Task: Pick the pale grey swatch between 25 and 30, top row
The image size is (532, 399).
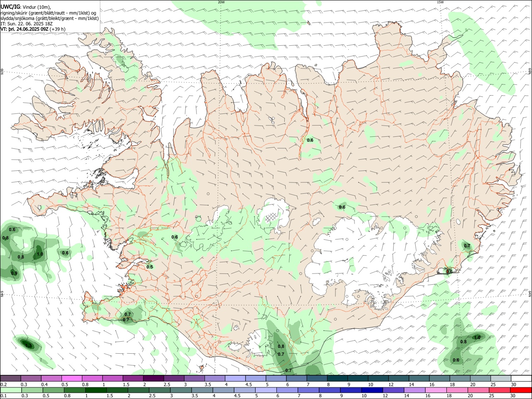Action: pyautogui.click(x=501, y=379)
